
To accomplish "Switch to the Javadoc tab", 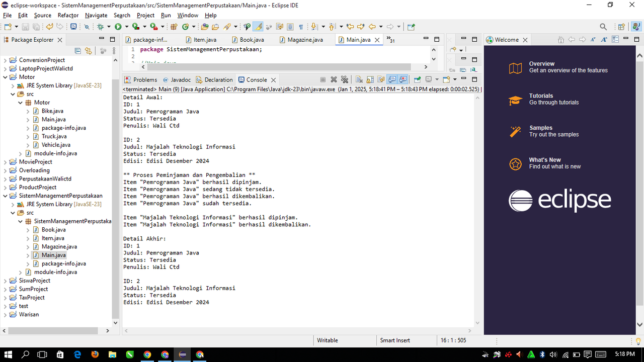I will point(177,79).
